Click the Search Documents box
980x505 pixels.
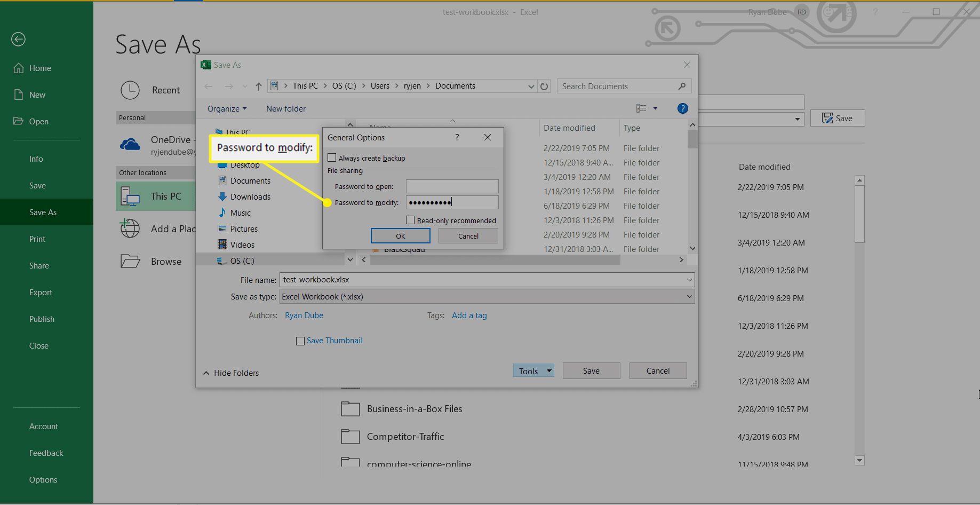point(624,86)
